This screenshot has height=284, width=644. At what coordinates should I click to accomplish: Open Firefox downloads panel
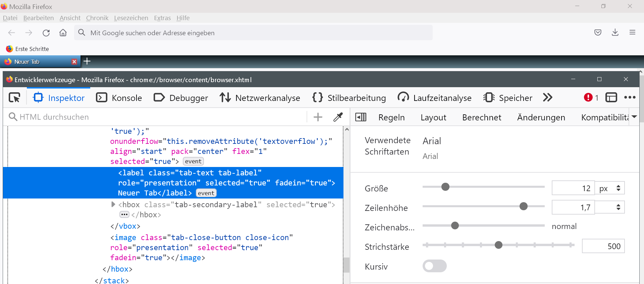coord(615,33)
